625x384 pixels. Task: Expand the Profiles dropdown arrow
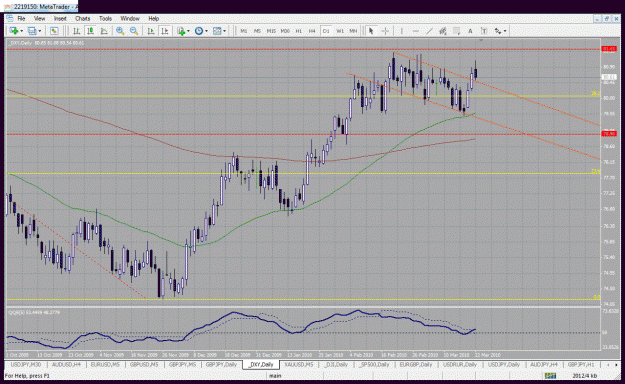39,31
